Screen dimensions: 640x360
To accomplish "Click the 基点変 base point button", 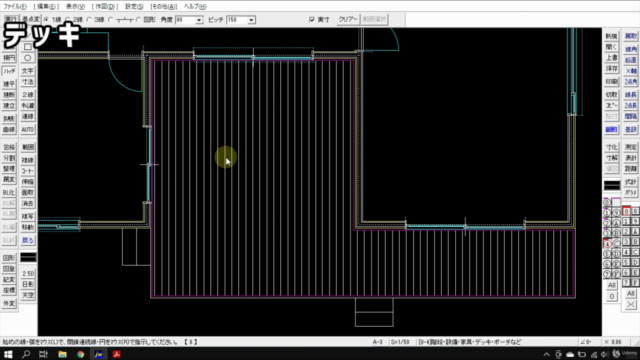I will (31, 19).
